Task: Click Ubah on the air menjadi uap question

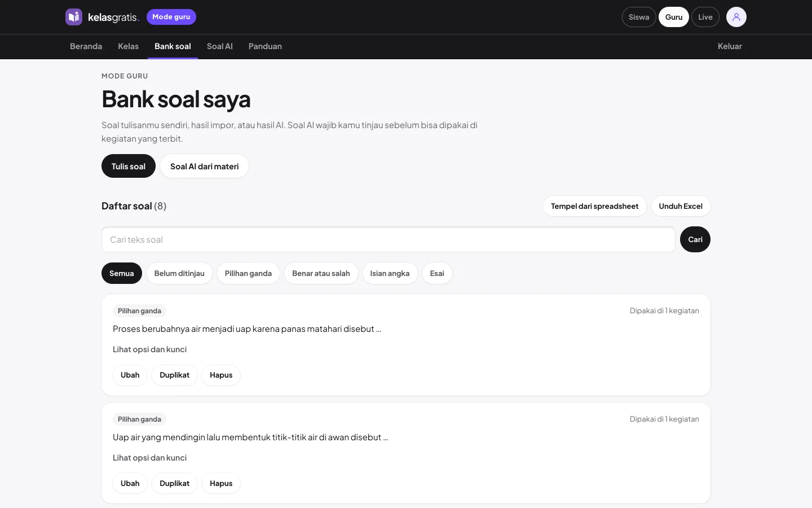Action: point(130,375)
